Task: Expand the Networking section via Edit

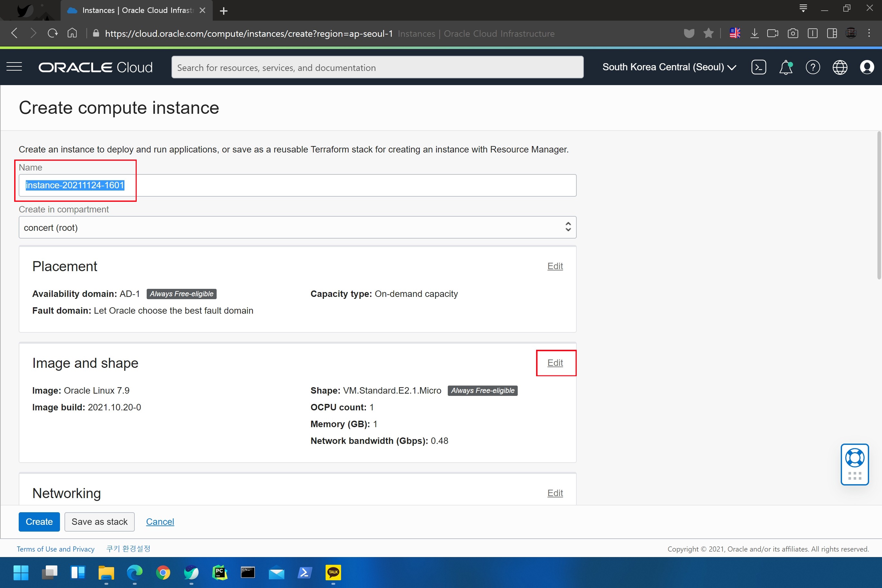Action: click(x=554, y=493)
